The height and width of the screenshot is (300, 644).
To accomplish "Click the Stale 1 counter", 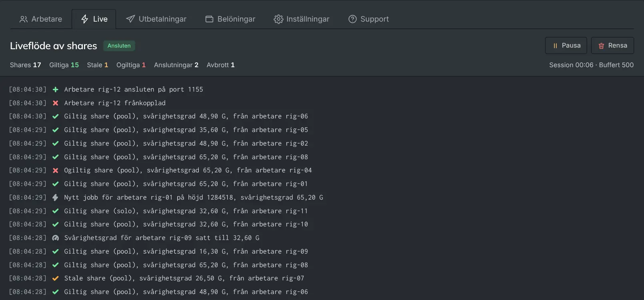I will tap(98, 65).
